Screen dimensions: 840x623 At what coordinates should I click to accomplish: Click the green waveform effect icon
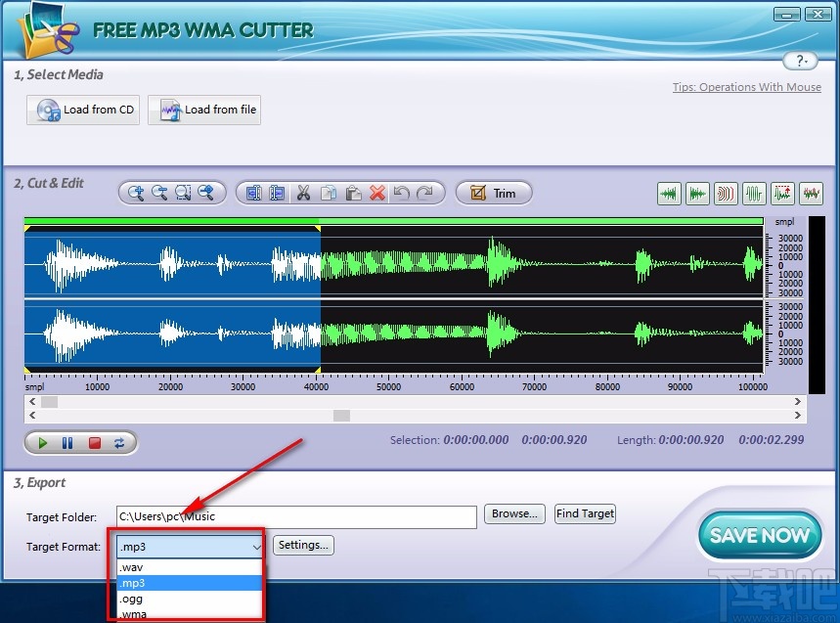(x=754, y=194)
